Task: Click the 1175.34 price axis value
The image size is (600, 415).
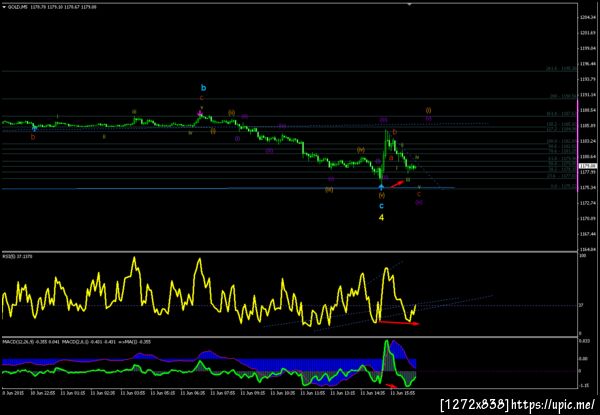Action: 587,187
